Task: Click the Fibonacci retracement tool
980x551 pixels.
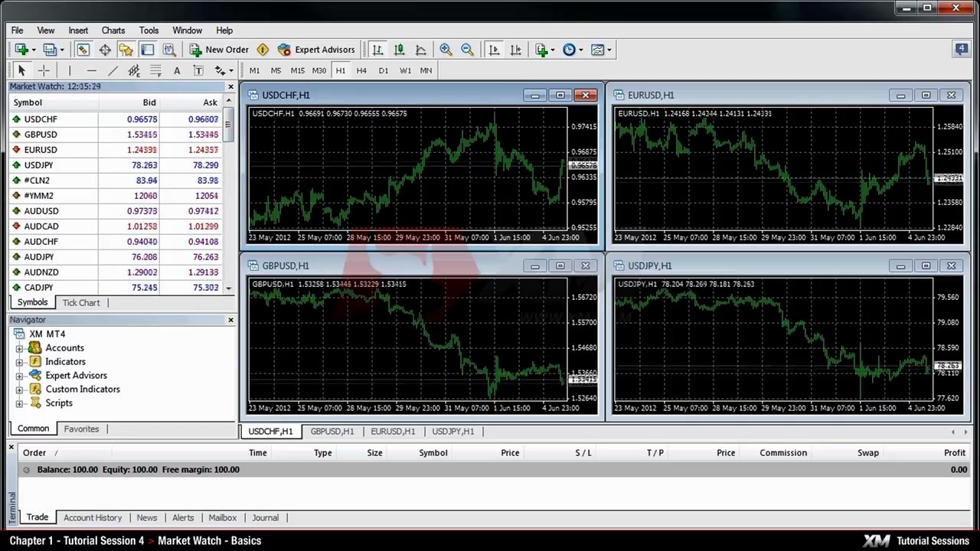Action: pos(155,70)
